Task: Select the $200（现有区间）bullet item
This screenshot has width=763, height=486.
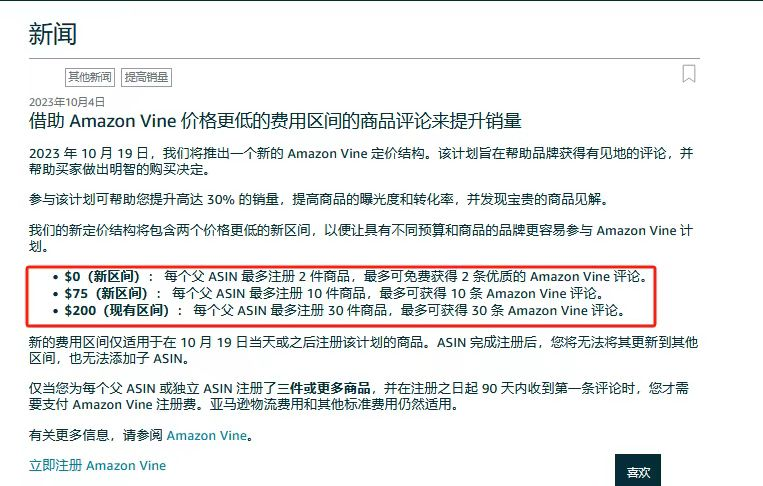Action: [340, 310]
